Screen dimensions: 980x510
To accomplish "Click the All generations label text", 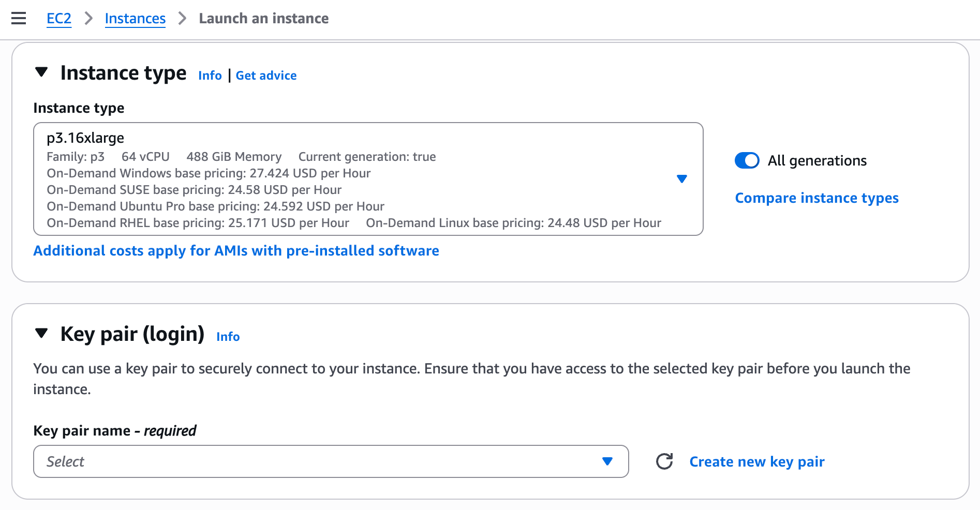I will 816,161.
